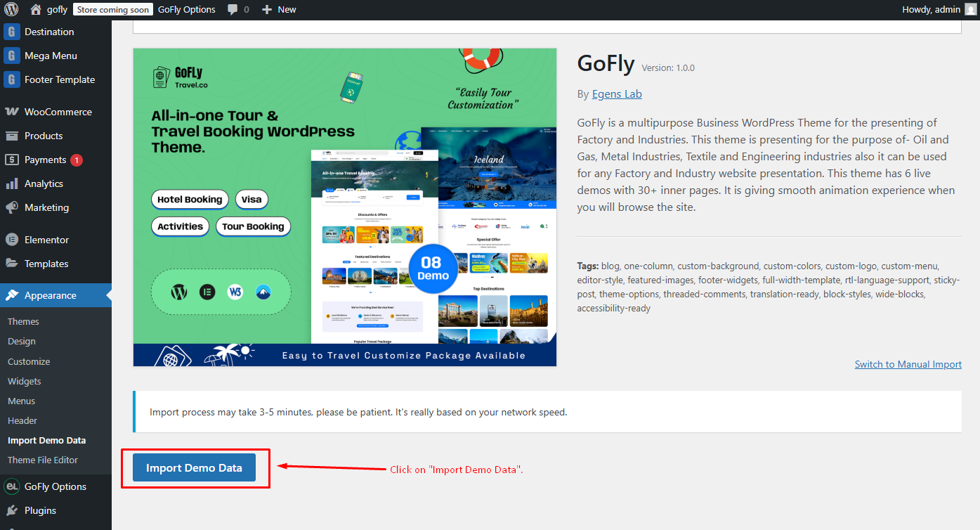Click the GoFly Options EL icon
The height and width of the screenshot is (530, 980).
point(12,486)
